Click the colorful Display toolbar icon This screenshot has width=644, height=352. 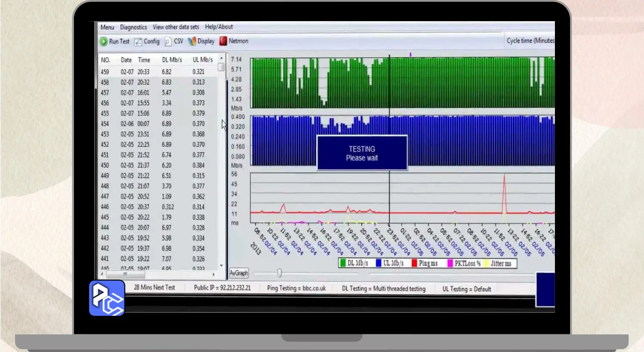[x=192, y=42]
